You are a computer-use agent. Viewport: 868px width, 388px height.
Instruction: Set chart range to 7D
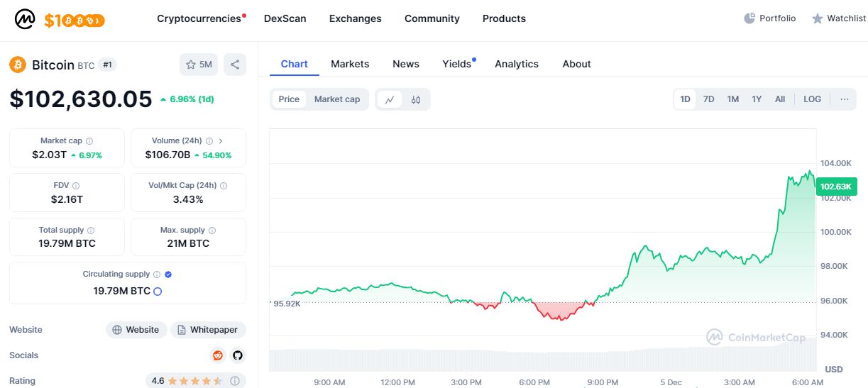click(x=708, y=99)
